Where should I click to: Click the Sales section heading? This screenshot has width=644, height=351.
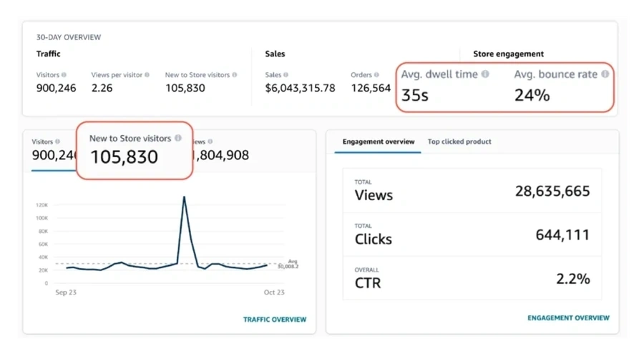pos(275,54)
